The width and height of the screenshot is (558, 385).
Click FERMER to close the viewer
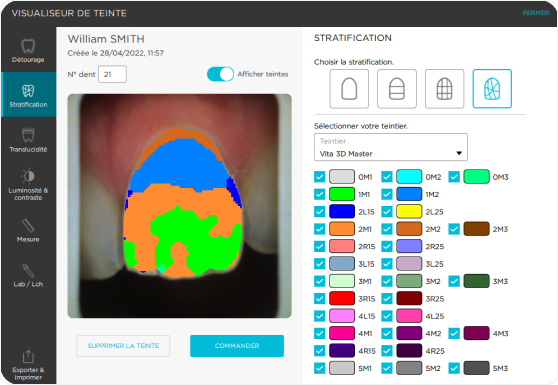(536, 13)
